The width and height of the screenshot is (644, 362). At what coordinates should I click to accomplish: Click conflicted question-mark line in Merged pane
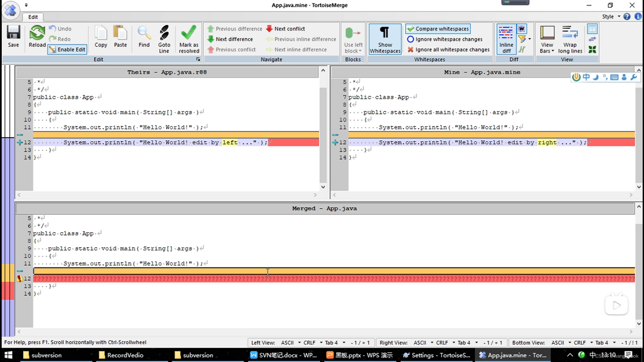[x=334, y=279]
